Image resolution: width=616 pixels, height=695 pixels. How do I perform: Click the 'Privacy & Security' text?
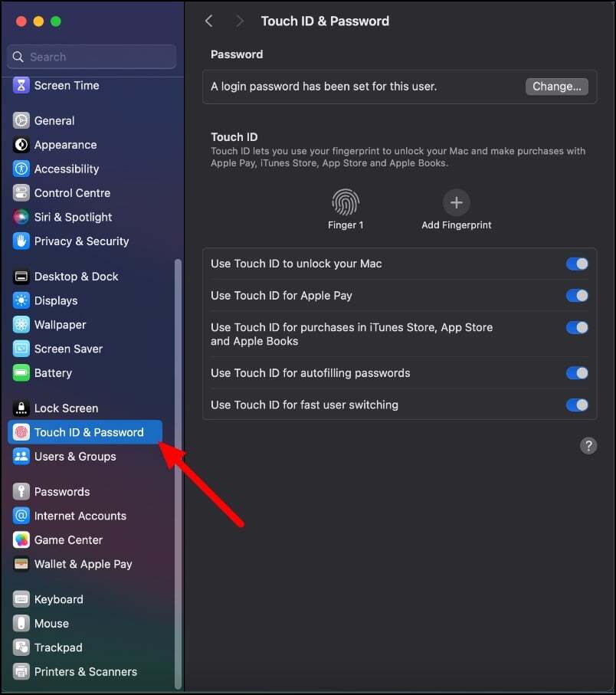pos(81,241)
